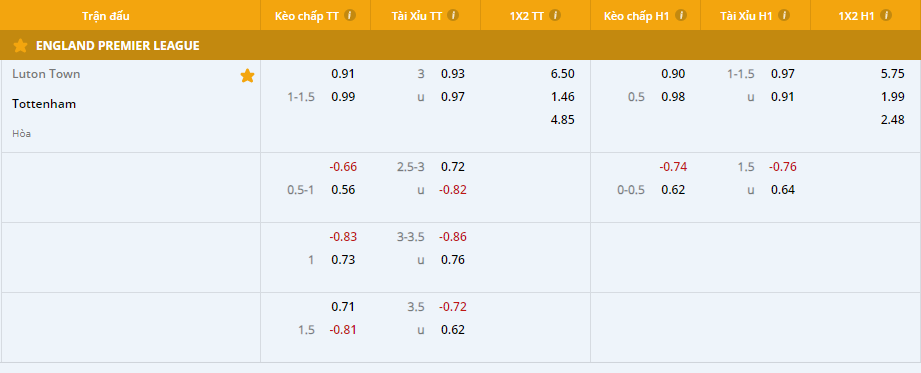Viewport: 921px width, 373px height.
Task: Select Luton Town win odds 6.50
Action: (x=563, y=74)
